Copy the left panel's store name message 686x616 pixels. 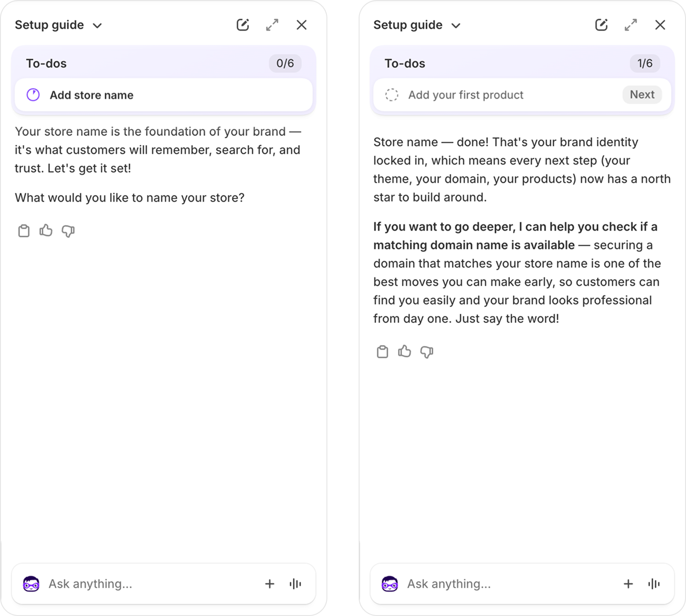click(24, 231)
